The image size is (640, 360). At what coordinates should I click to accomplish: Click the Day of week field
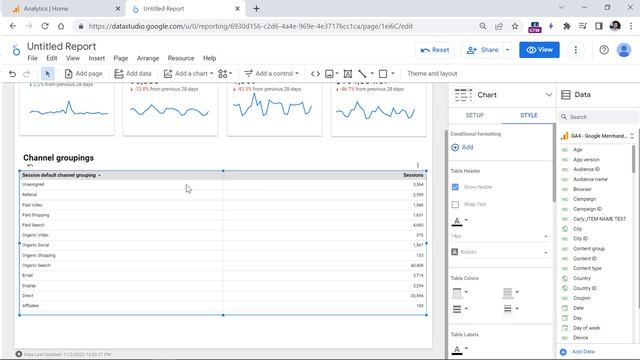pos(587,328)
